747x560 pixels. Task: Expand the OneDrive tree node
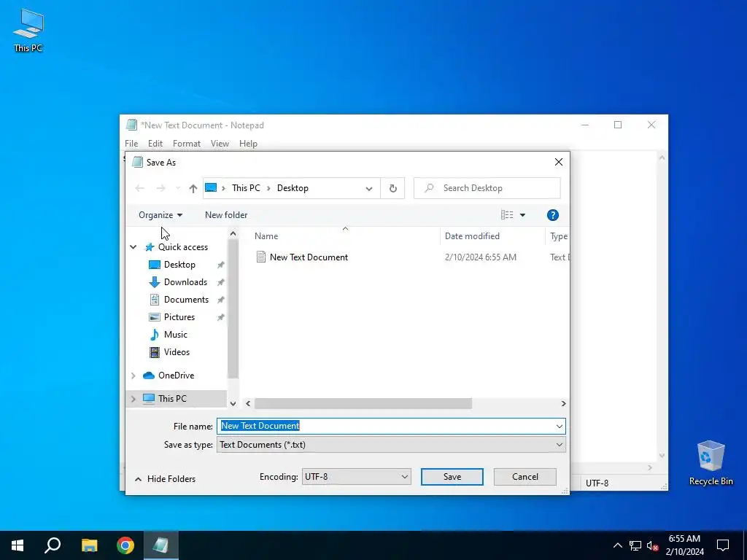[x=133, y=376]
